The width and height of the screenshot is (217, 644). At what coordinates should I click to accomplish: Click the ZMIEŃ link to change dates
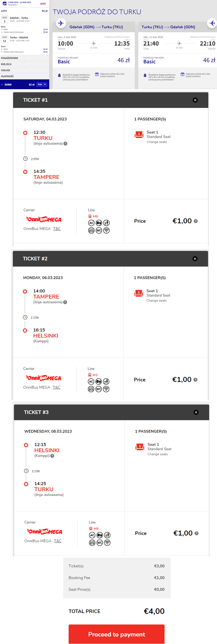pyautogui.click(x=43, y=4)
